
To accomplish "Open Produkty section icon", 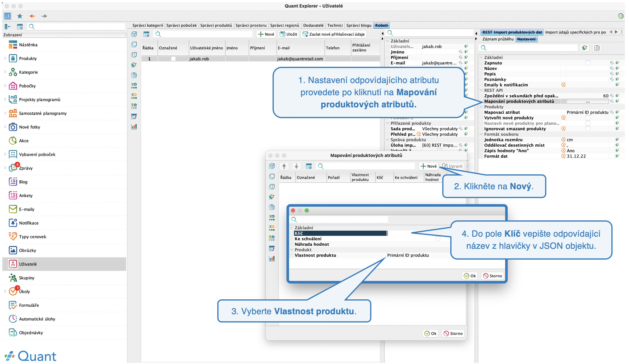I will point(13,58).
